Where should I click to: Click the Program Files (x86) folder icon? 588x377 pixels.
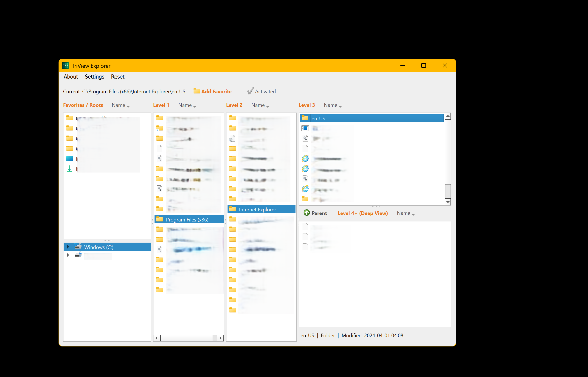[160, 219]
